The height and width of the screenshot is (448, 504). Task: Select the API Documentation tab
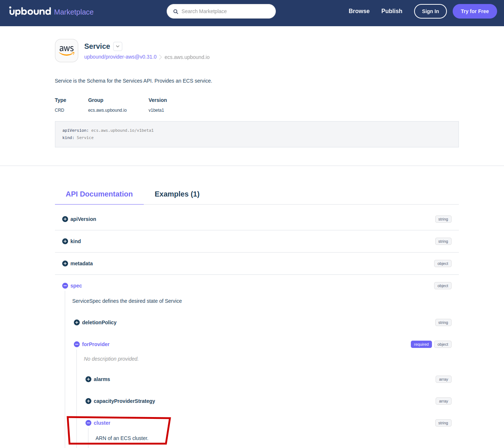(x=99, y=194)
